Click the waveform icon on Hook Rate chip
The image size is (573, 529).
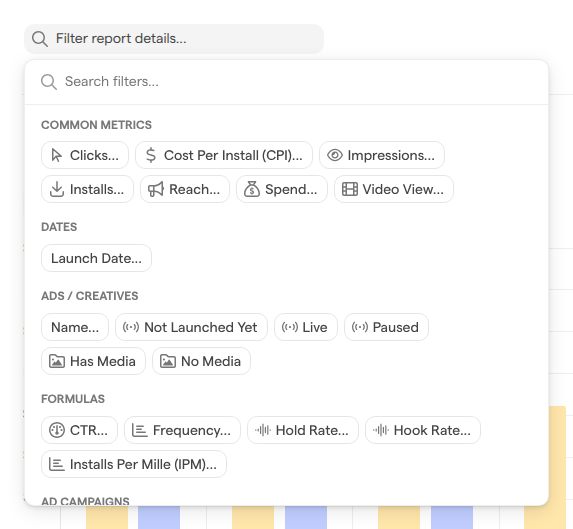381,430
